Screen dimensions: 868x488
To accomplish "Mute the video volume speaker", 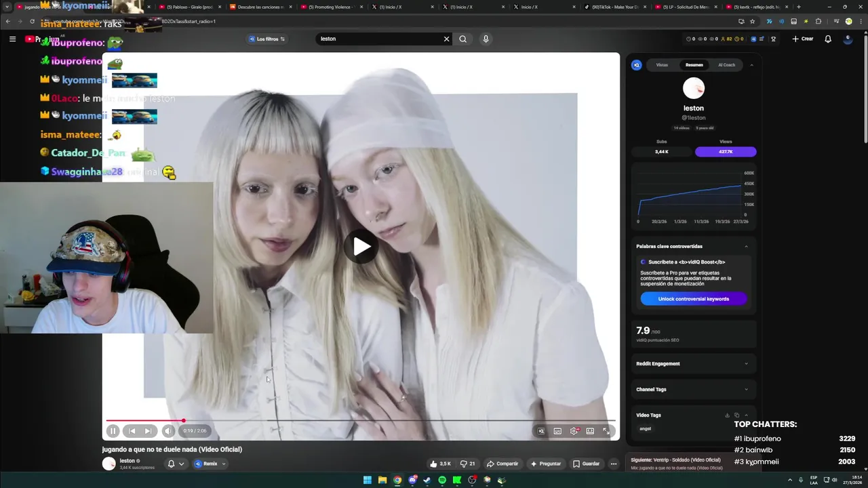I will [x=167, y=430].
